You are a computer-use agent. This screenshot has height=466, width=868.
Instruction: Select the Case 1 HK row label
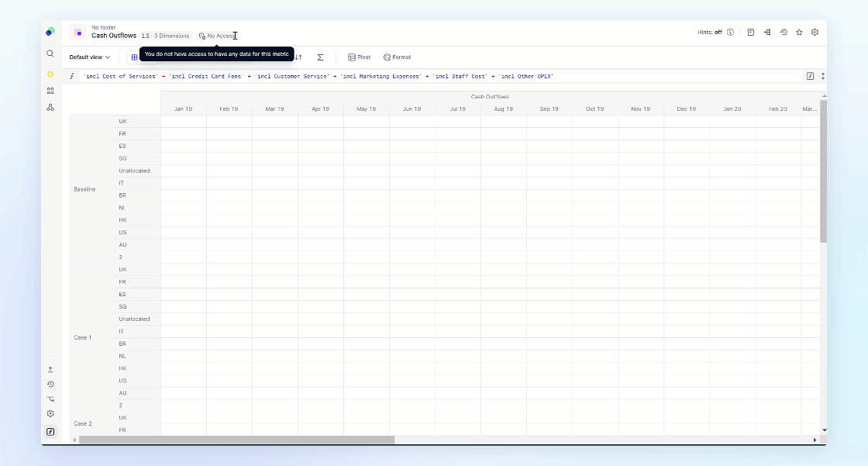click(x=138, y=368)
